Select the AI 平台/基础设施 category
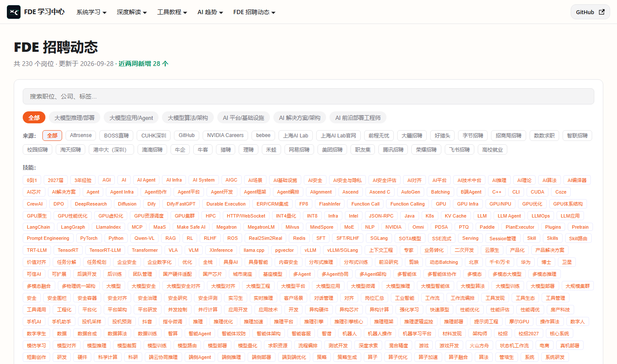617x364 pixels. click(243, 118)
